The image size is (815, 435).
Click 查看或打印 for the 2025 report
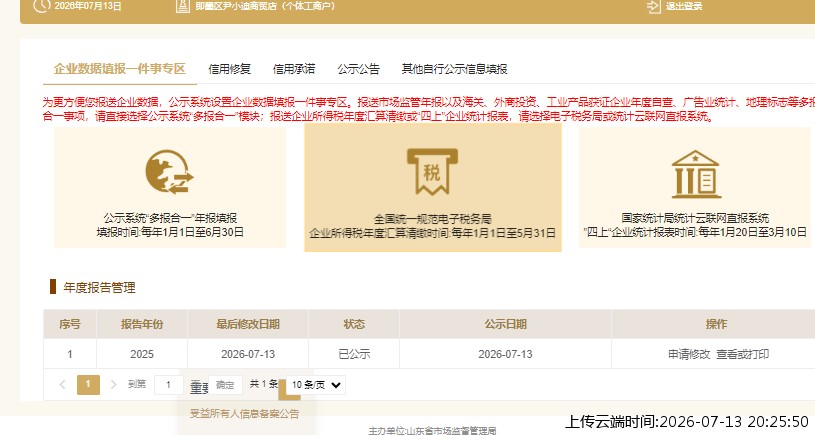(x=742, y=354)
